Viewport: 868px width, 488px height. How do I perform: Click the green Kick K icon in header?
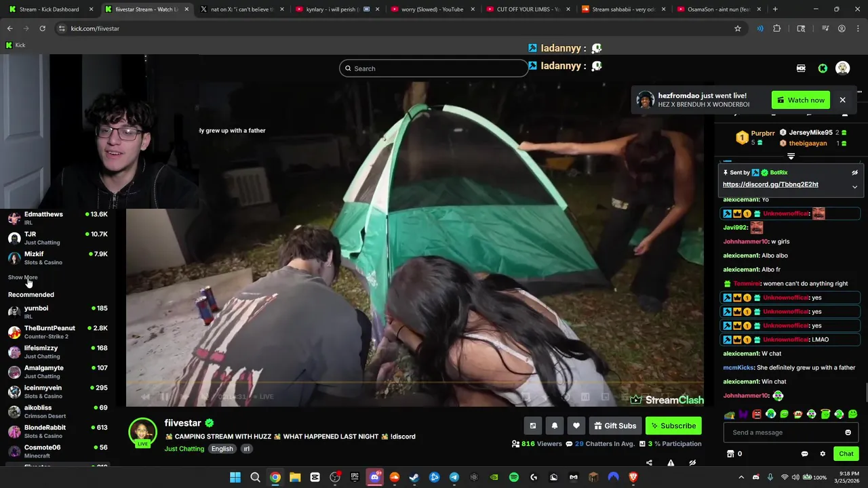coord(823,68)
